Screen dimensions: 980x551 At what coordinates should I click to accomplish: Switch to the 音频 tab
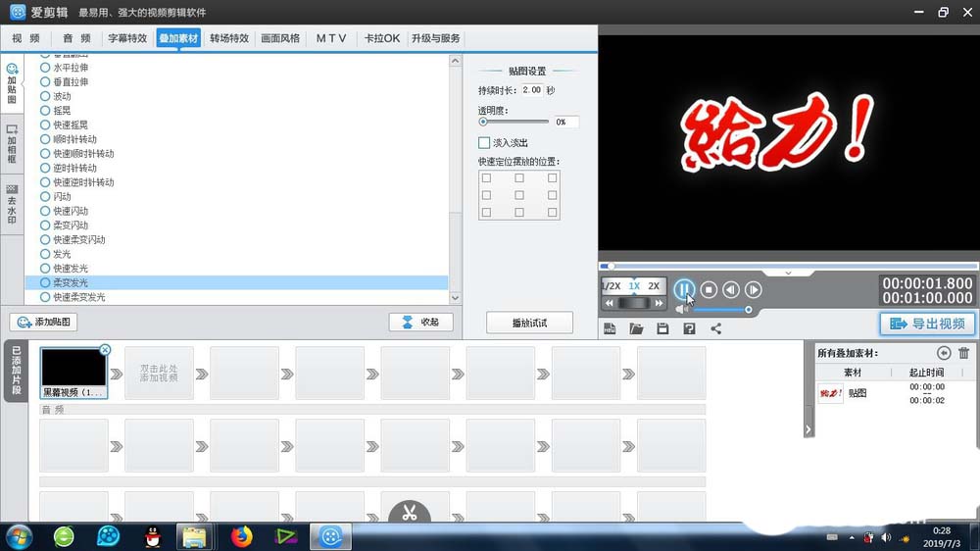click(76, 38)
